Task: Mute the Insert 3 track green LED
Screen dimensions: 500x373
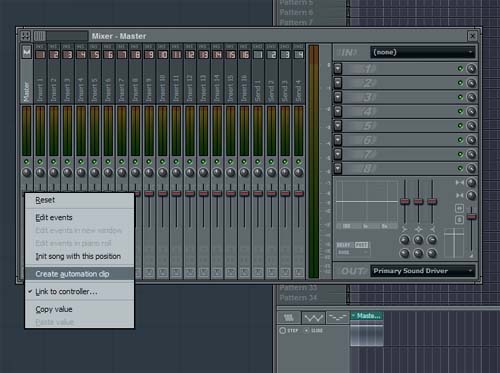Action: click(x=67, y=162)
